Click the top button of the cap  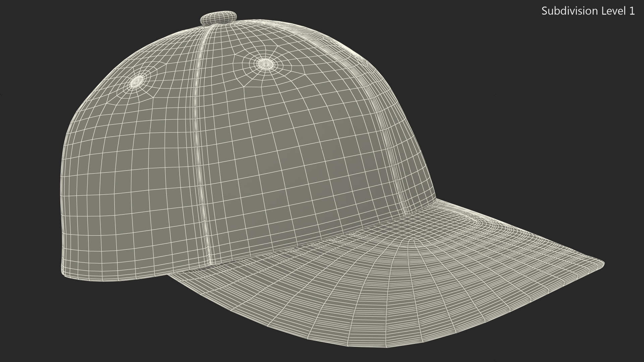[219, 18]
